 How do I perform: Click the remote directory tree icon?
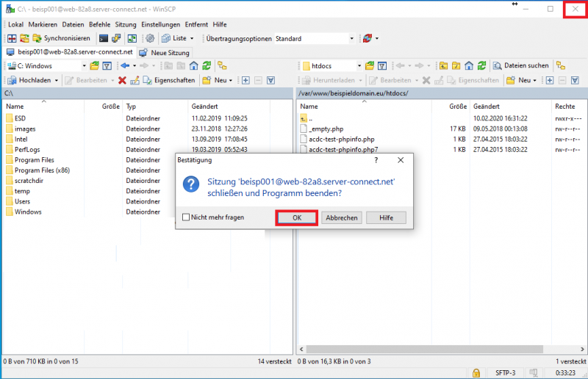tap(561, 66)
